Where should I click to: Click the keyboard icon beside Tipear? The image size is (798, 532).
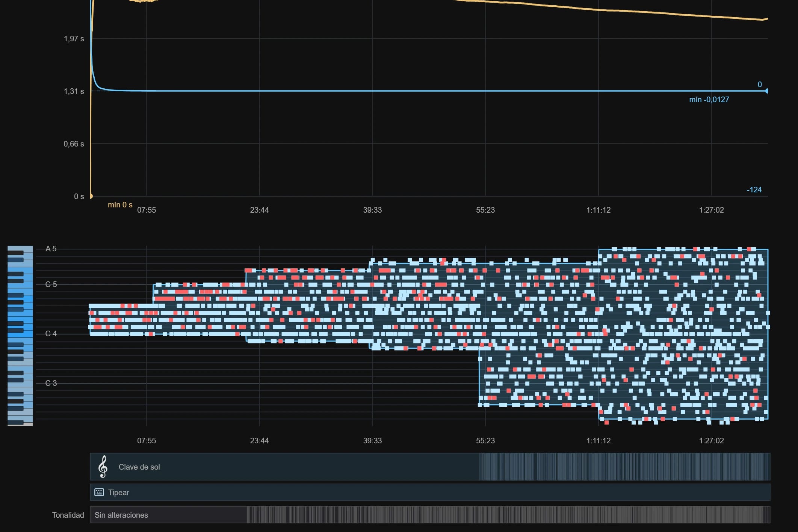[99, 492]
